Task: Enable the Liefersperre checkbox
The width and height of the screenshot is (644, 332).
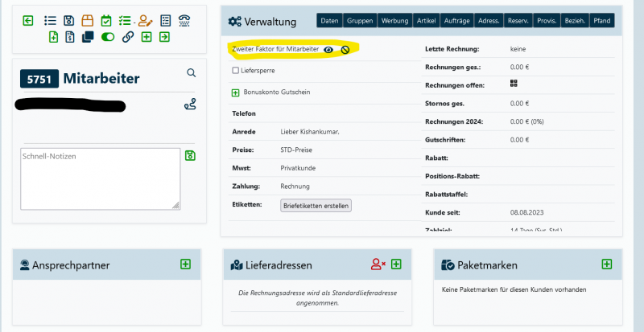Action: pyautogui.click(x=235, y=71)
